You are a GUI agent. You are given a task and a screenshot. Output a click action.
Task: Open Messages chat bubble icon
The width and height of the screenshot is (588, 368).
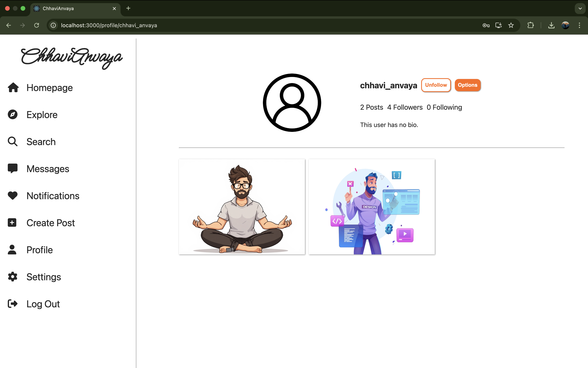click(x=13, y=168)
